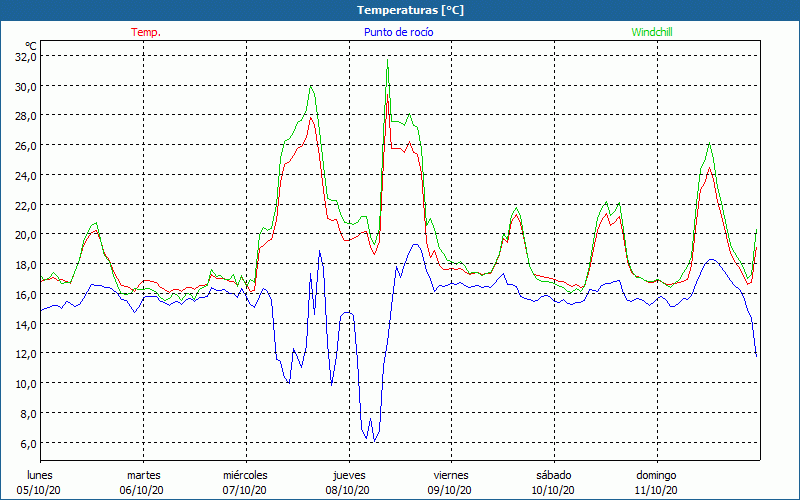The image size is (800, 500).
Task: Click the 24,0 axis value
Action: pyautogui.click(x=26, y=176)
